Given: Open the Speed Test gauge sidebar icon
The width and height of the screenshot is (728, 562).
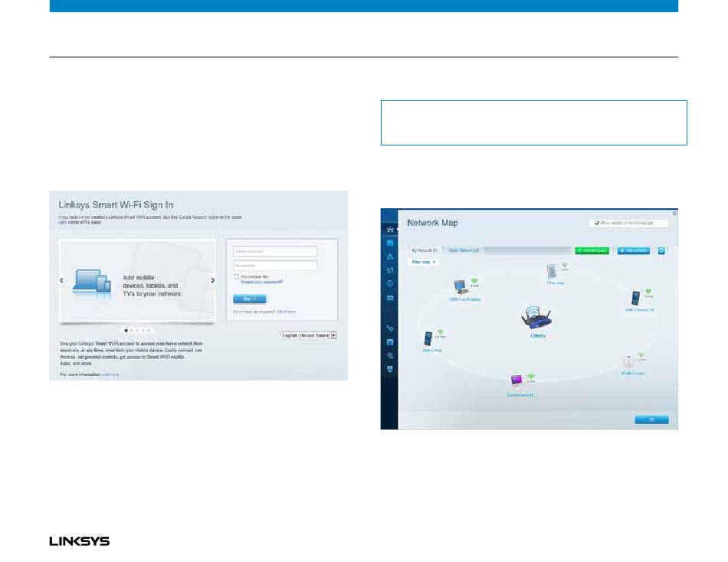Looking at the screenshot, I should click(x=390, y=283).
